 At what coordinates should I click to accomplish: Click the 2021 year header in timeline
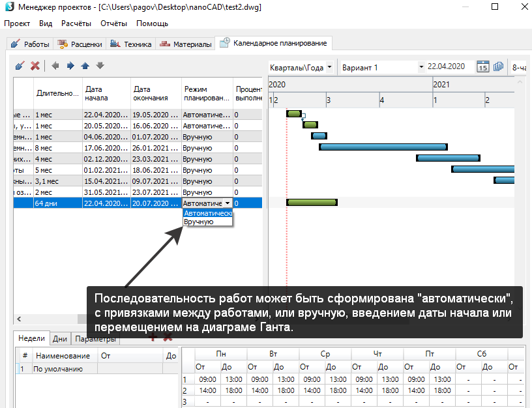473,85
